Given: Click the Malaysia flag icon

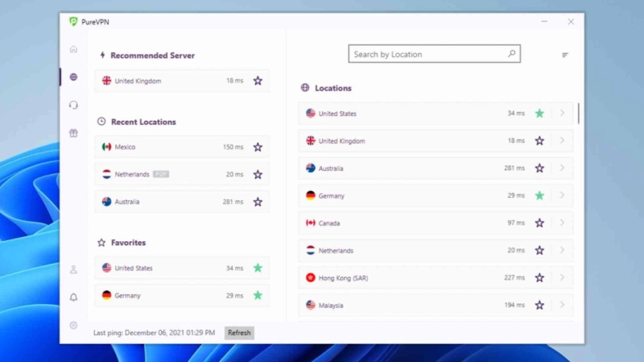Looking at the screenshot, I should (x=311, y=305).
